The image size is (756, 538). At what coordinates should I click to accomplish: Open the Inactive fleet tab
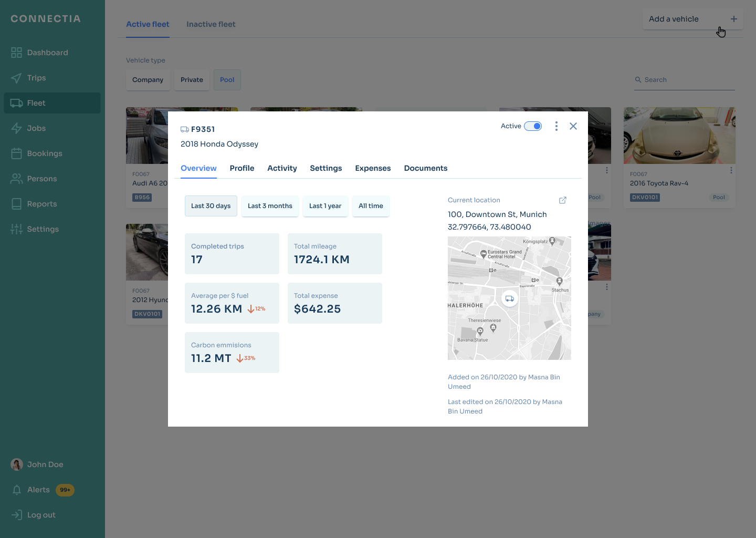pos(211,24)
